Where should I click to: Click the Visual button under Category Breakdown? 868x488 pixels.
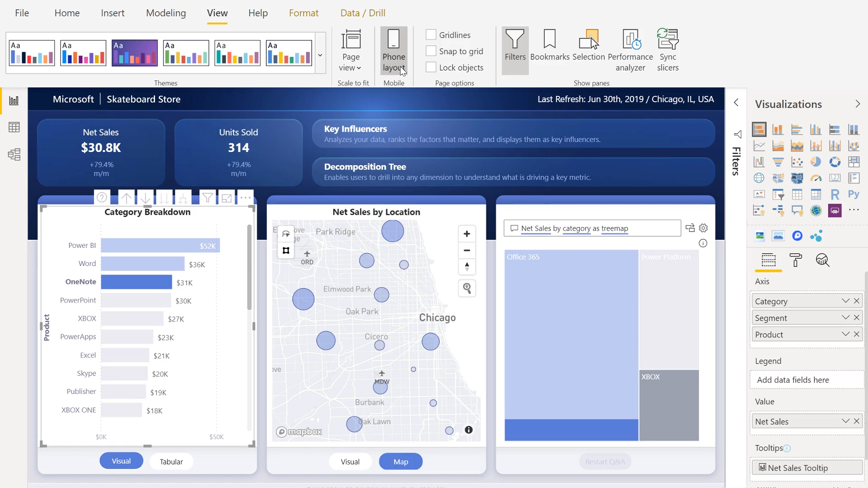pyautogui.click(x=121, y=461)
